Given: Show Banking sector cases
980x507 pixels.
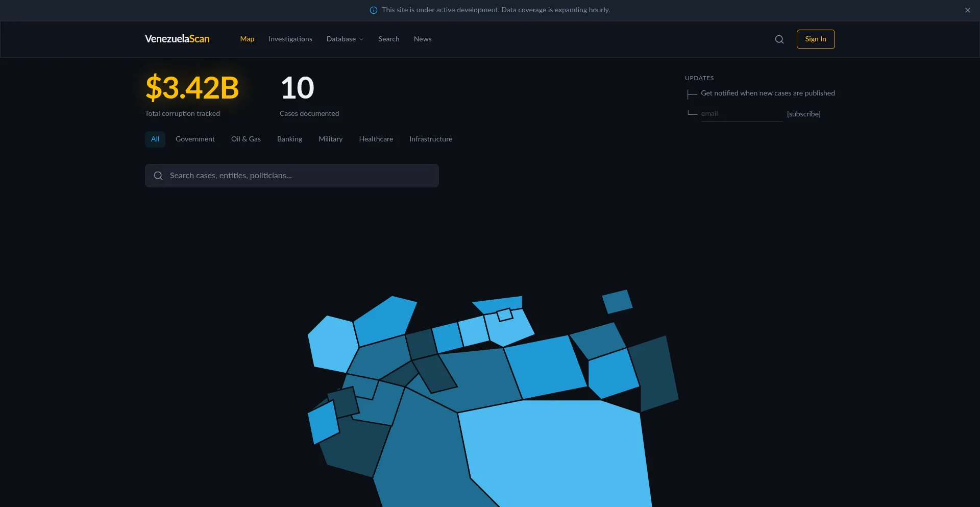Looking at the screenshot, I should coord(289,139).
